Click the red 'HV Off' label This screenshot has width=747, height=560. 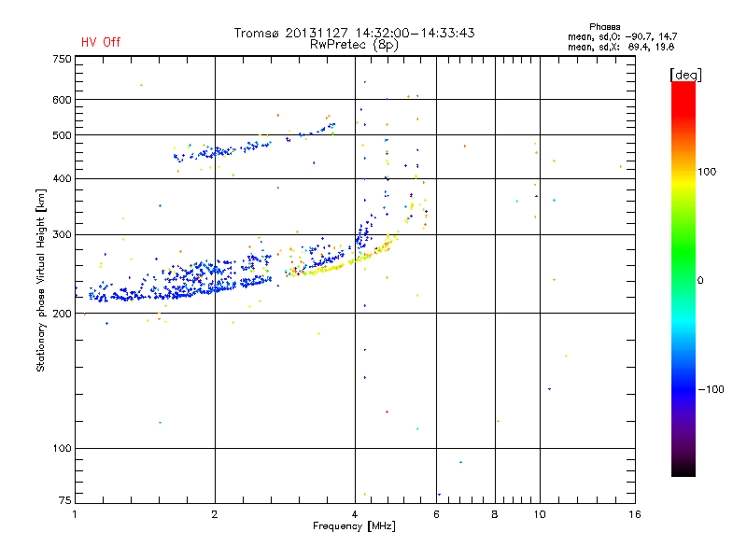[101, 42]
